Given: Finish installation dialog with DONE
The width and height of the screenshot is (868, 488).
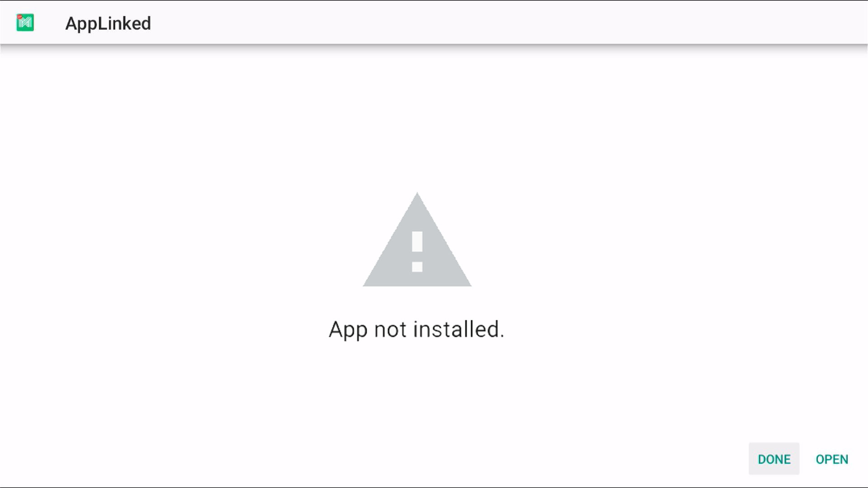Looking at the screenshot, I should 774,459.
